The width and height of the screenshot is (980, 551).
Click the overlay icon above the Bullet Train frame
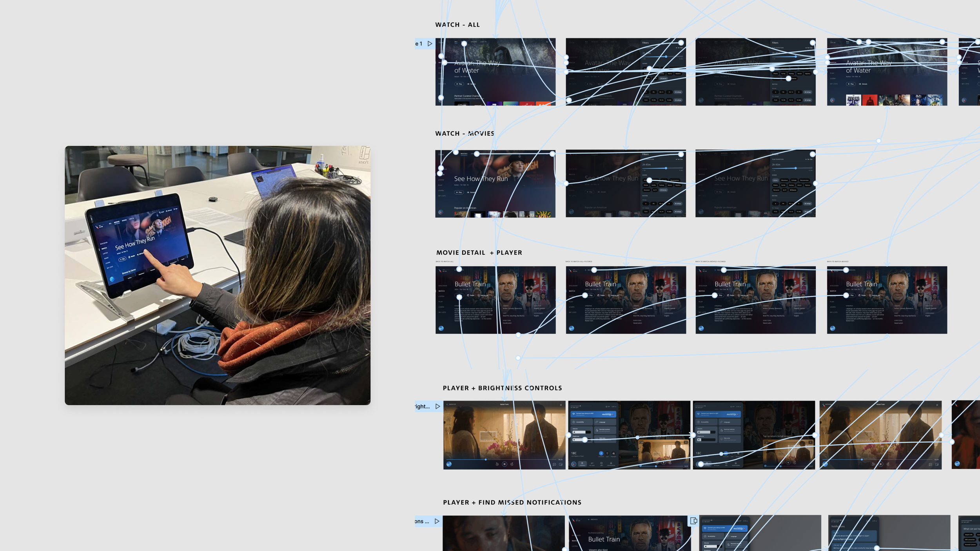693,521
